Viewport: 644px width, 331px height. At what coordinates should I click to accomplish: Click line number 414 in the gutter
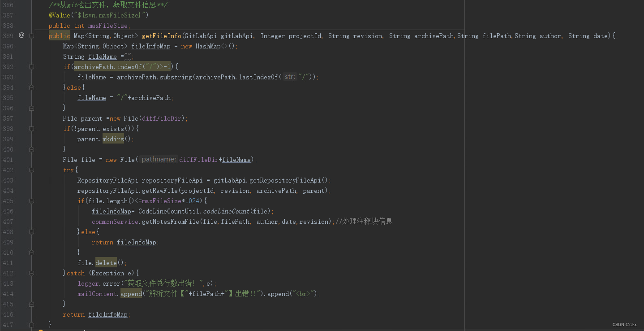click(x=8, y=294)
